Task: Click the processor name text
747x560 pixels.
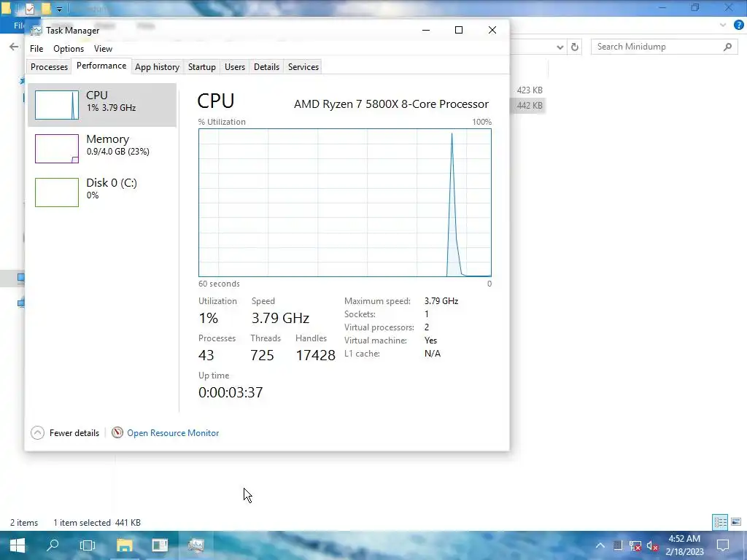Action: click(x=391, y=104)
